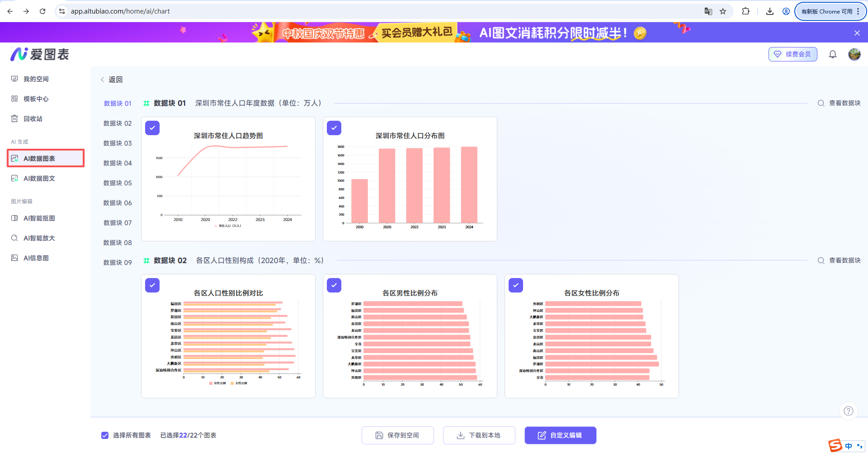
Task: Click the 爱图表 logo
Action: pyautogui.click(x=40, y=54)
